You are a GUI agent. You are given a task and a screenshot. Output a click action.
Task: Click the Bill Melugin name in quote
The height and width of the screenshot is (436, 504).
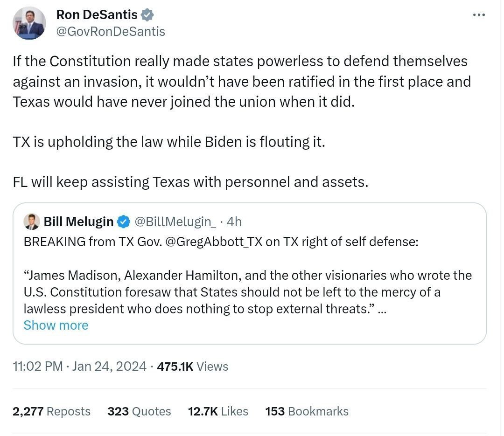pyautogui.click(x=78, y=222)
